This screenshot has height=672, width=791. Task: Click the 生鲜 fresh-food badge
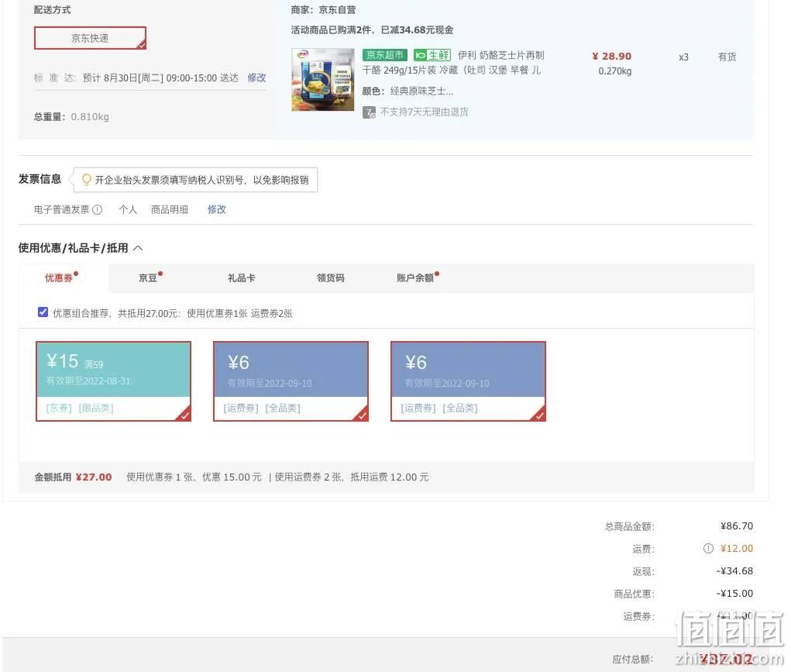coord(432,55)
